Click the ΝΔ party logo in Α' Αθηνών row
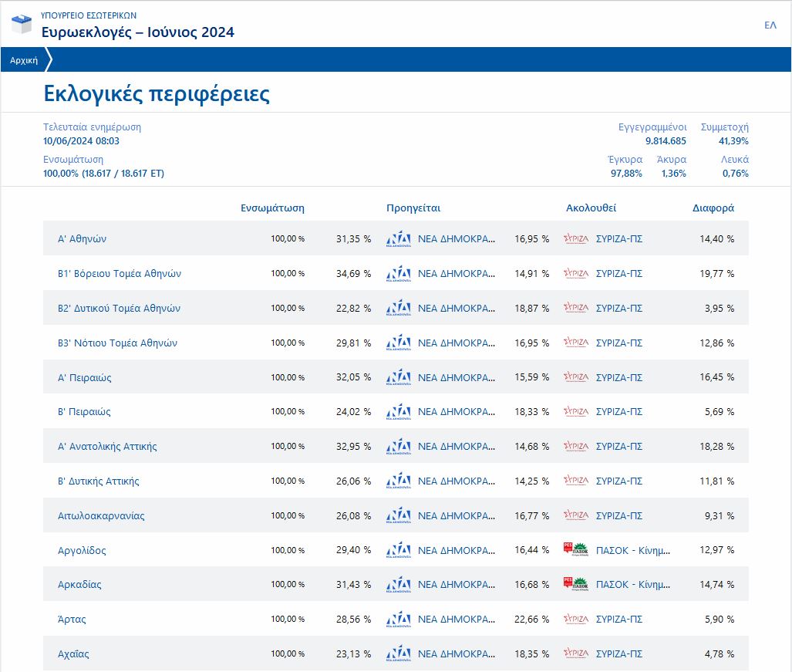792x672 pixels. pyautogui.click(x=398, y=239)
